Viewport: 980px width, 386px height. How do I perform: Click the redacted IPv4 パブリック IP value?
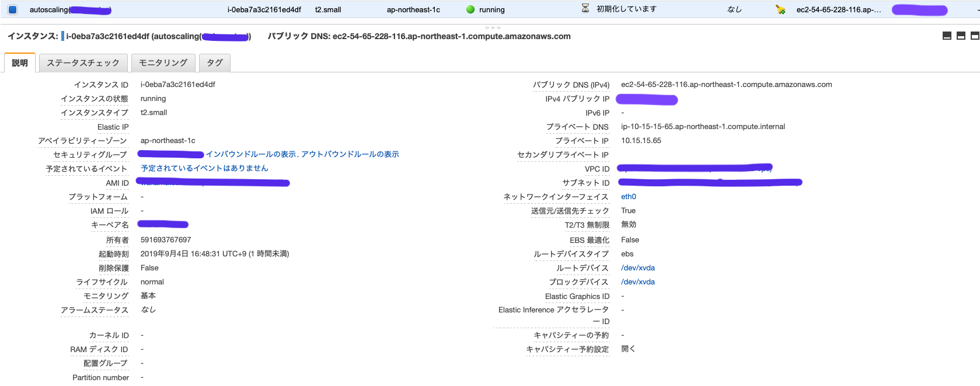[647, 100]
